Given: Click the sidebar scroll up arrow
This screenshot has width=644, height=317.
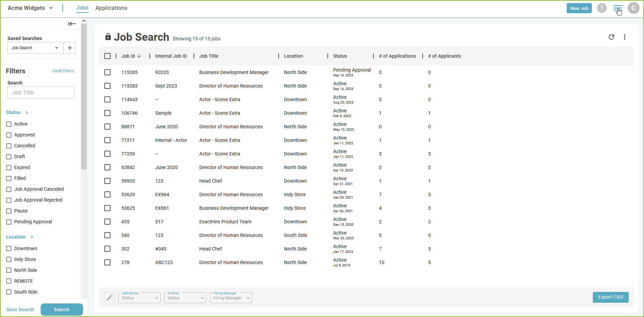Looking at the screenshot, I should click(x=84, y=21).
